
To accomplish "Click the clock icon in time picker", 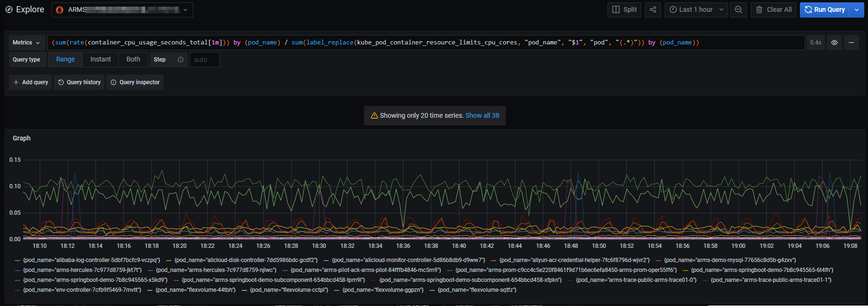I will [673, 9].
